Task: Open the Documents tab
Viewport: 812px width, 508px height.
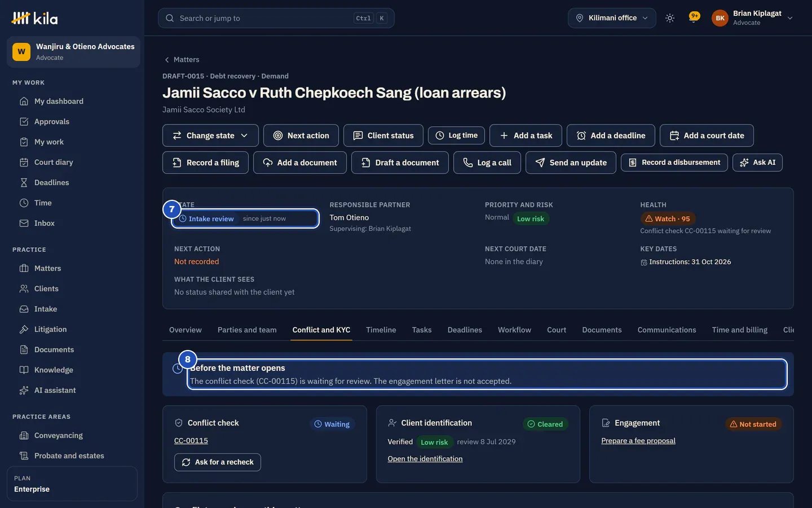Action: click(602, 330)
